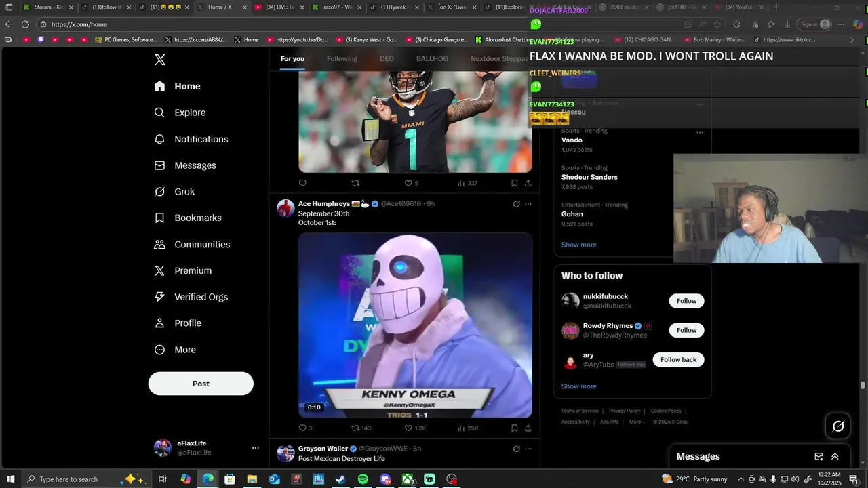The image size is (868, 488).
Task: Open Communities in the sidebar
Action: (x=192, y=244)
